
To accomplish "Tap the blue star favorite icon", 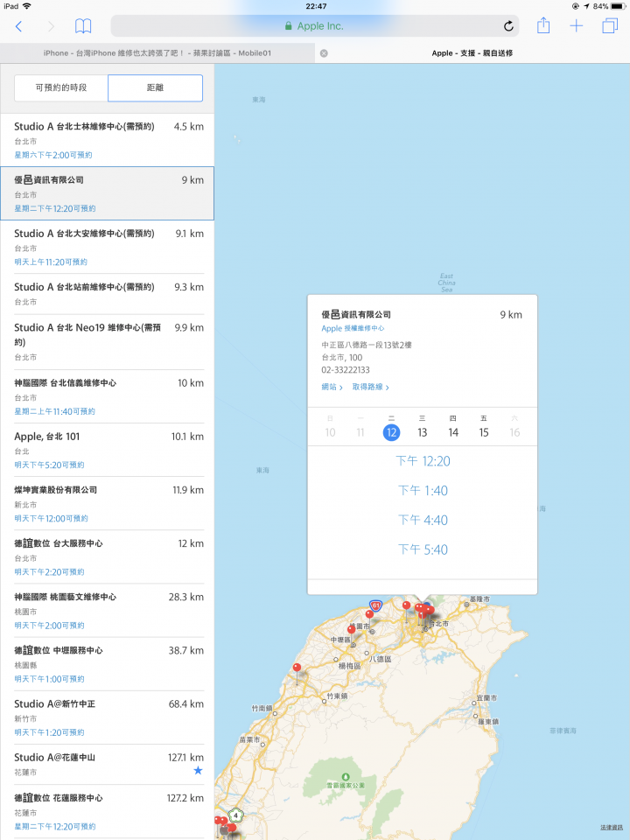I will (198, 770).
